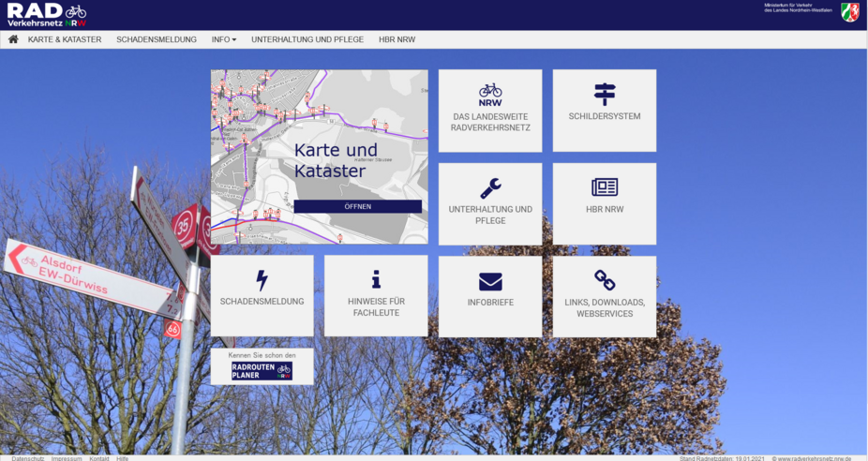Select the info icon for Fachleute hints
Viewport: 868px width, 461px height.
pos(376,279)
